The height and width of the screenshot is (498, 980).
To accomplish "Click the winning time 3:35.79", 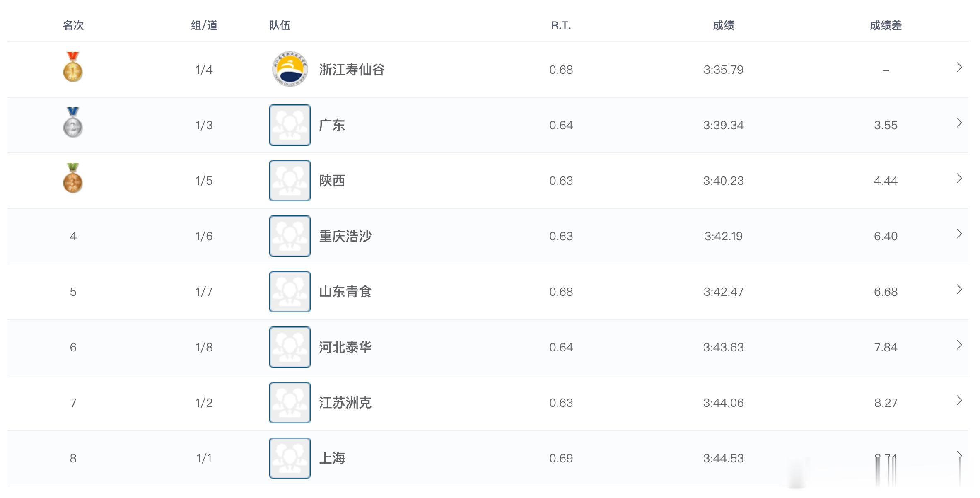I will 724,70.
